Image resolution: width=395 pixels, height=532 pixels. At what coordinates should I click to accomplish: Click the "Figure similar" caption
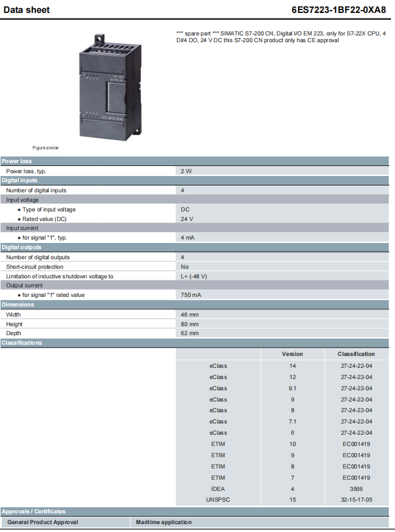46,148
